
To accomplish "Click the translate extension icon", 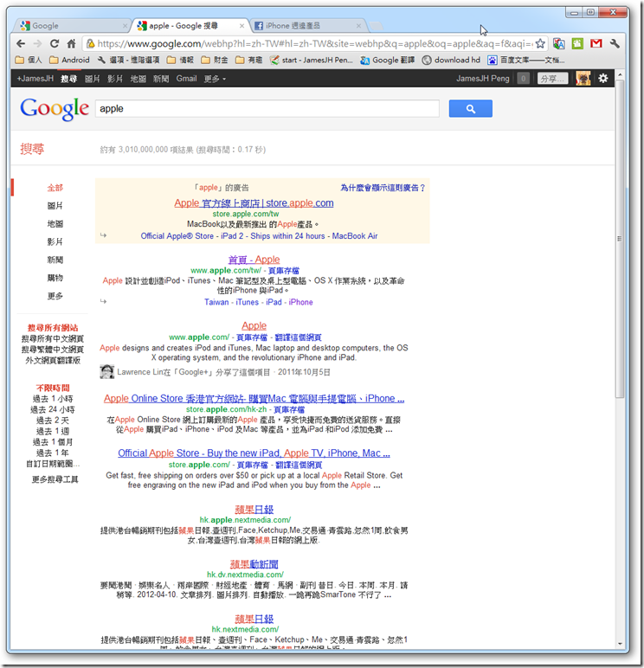I will 559,43.
